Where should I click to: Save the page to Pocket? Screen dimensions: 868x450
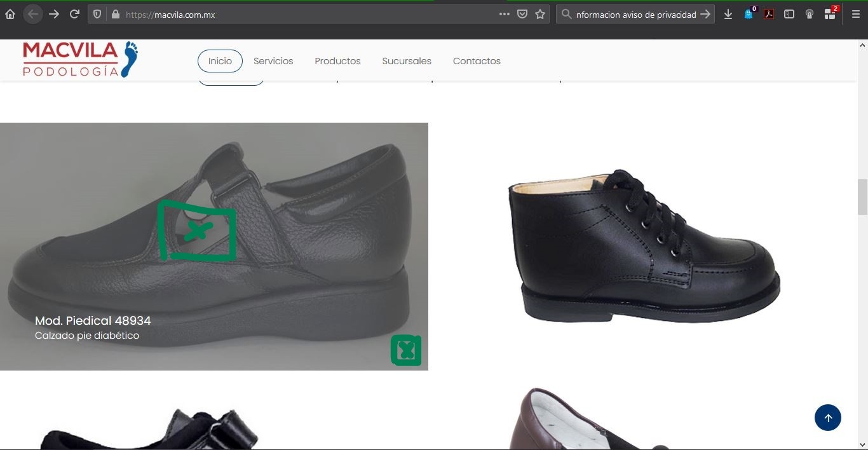point(522,14)
